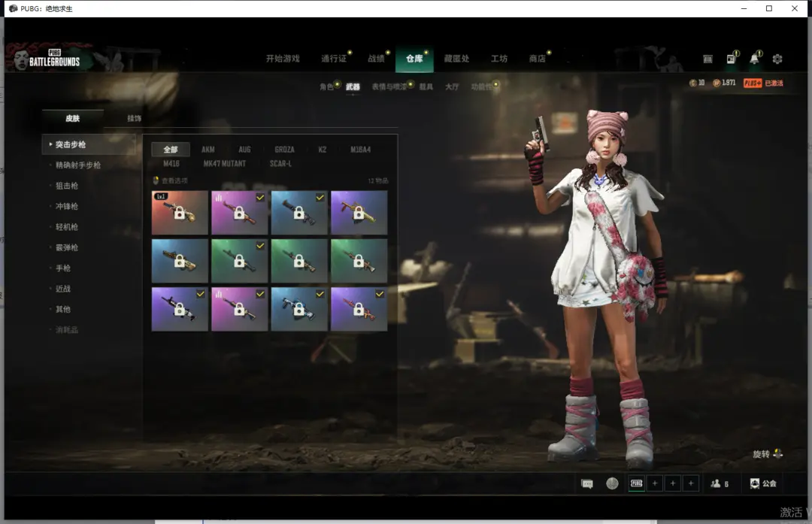Go to the 开始游戏 tab

(x=283, y=59)
